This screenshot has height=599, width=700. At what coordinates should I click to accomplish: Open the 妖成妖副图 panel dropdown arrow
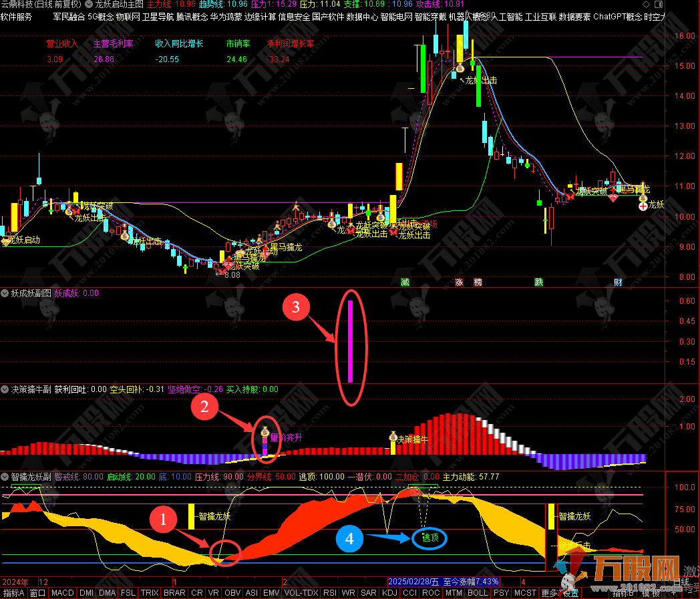pyautogui.click(x=5, y=292)
